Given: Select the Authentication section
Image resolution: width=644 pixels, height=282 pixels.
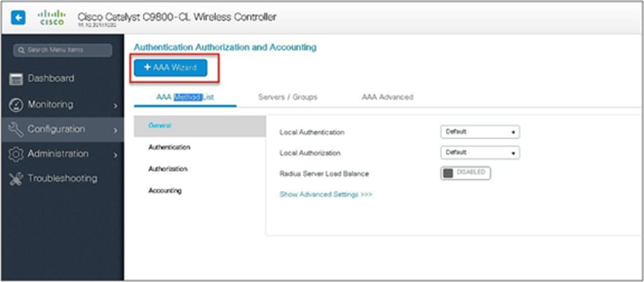Looking at the screenshot, I should point(200,147).
